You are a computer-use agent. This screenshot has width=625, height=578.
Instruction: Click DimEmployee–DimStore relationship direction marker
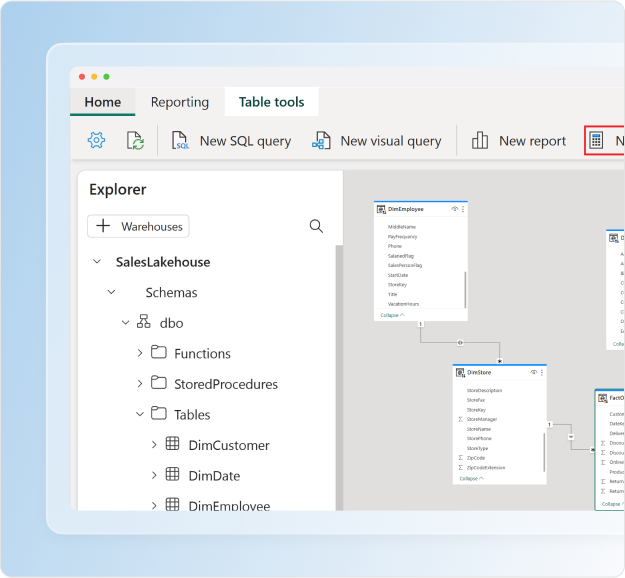[x=460, y=342]
